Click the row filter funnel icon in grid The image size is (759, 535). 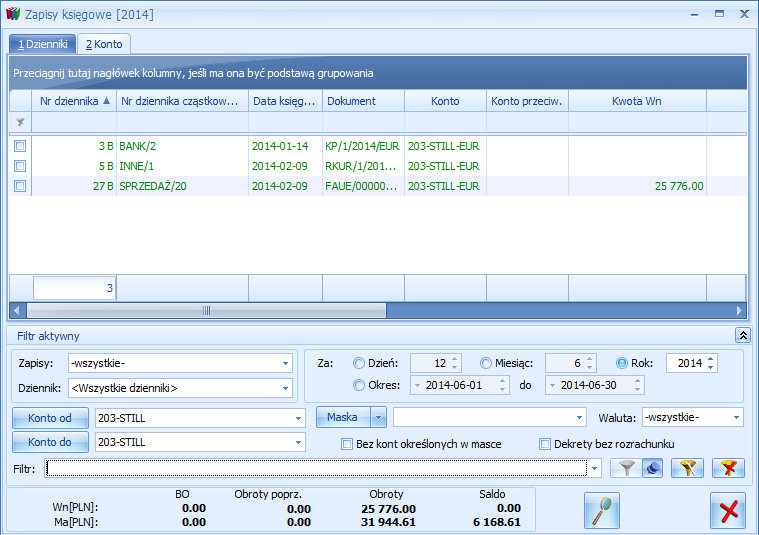(x=20, y=122)
